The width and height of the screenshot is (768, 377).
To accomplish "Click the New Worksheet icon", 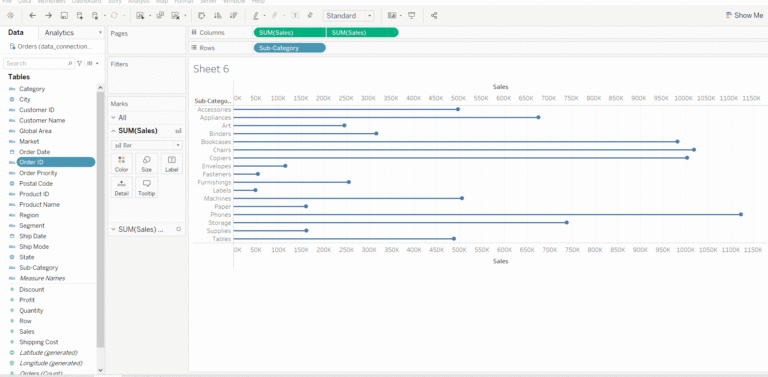I will tap(140, 16).
